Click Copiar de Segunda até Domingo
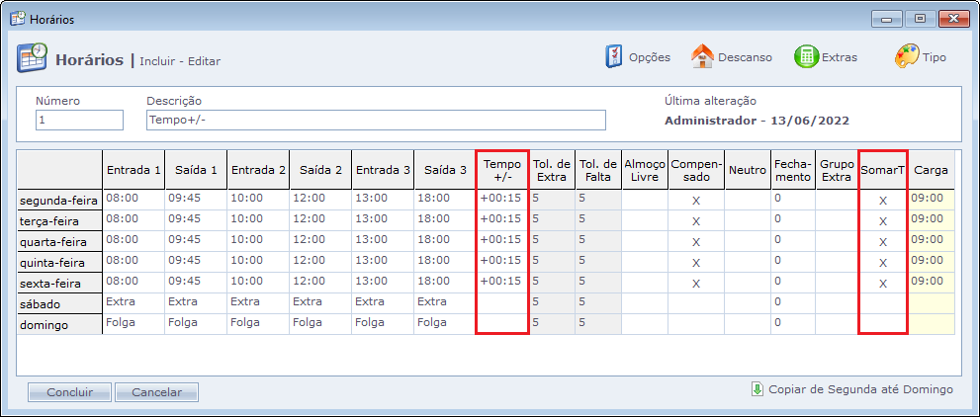Screen dimensions: 980x417 point(860,389)
